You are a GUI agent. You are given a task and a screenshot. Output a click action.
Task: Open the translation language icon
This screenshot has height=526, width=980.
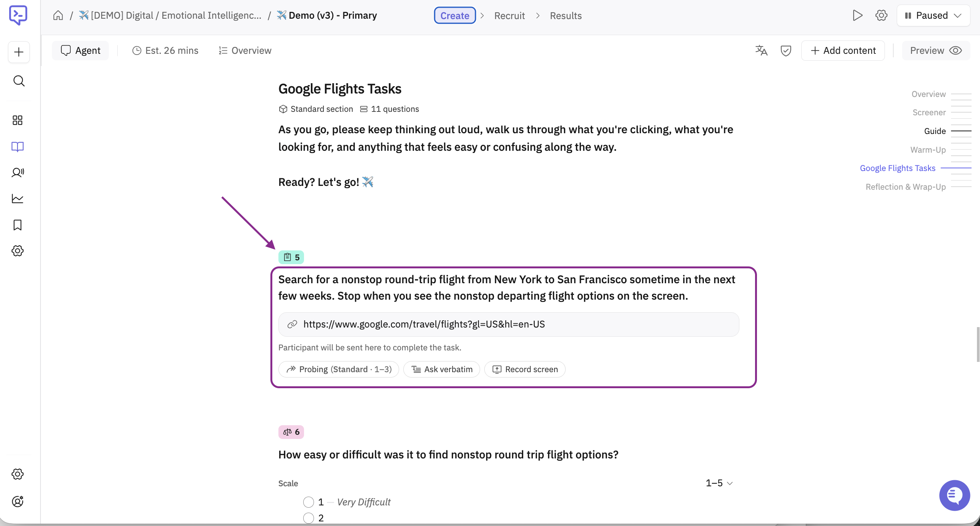coord(761,50)
